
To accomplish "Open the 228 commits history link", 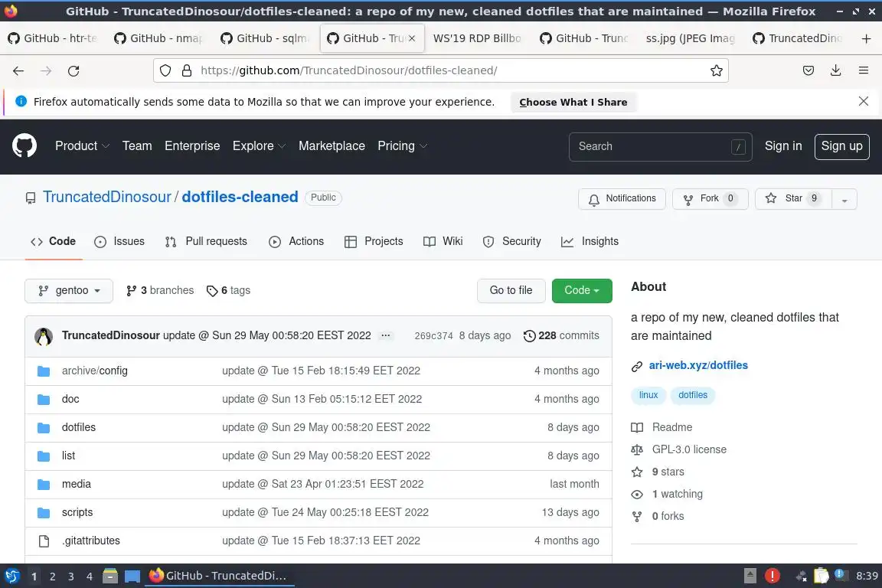I will pyautogui.click(x=561, y=335).
